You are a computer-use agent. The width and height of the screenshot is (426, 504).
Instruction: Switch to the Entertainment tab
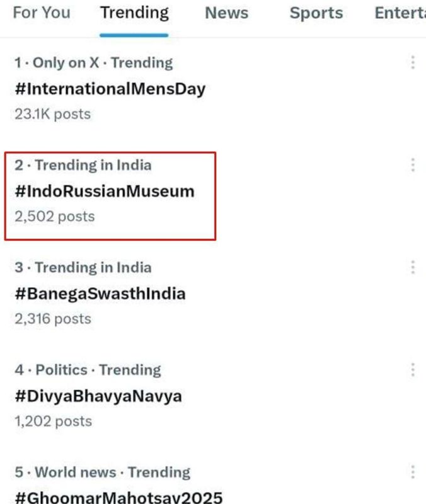[400, 13]
